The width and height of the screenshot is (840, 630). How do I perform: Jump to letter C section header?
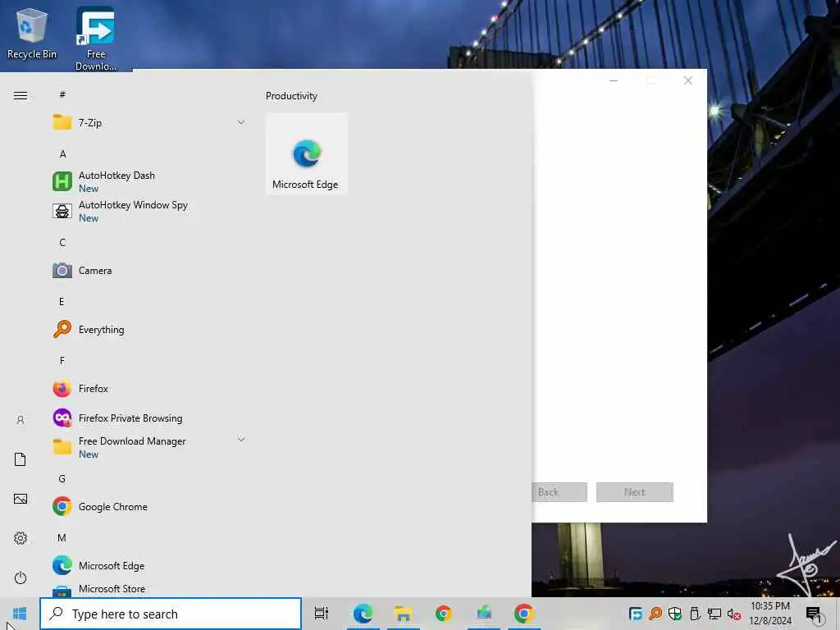tap(62, 243)
